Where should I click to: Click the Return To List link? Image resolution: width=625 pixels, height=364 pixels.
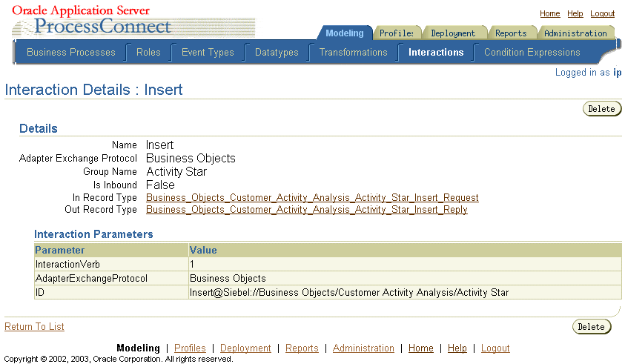coord(34,326)
